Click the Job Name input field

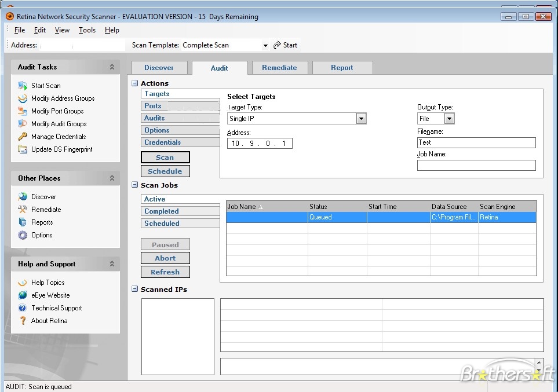pos(476,165)
